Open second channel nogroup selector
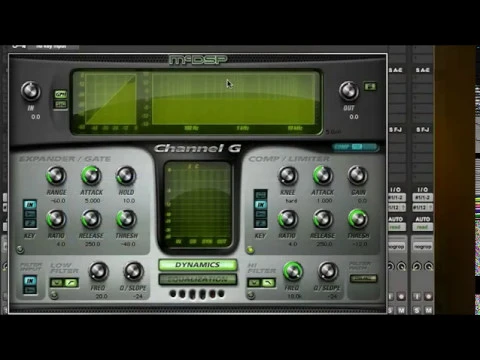This screenshot has width=480, height=360. click(x=423, y=247)
